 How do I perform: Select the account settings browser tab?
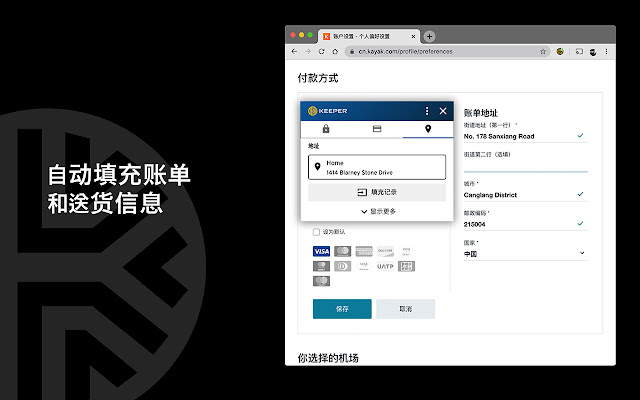[x=368, y=36]
